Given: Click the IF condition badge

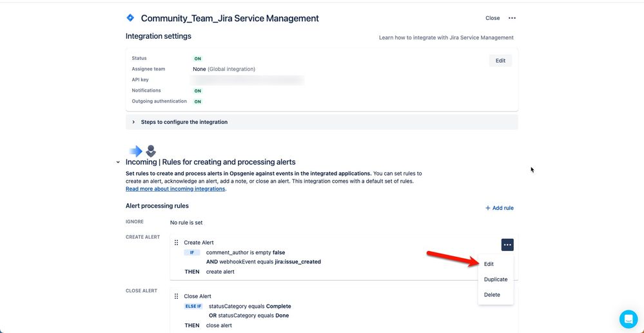Looking at the screenshot, I should pos(192,252).
